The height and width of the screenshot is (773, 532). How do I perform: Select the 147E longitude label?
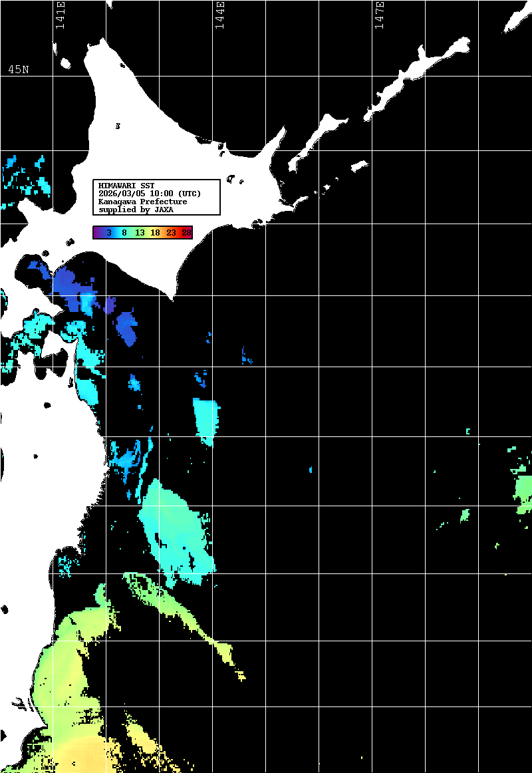click(x=380, y=16)
